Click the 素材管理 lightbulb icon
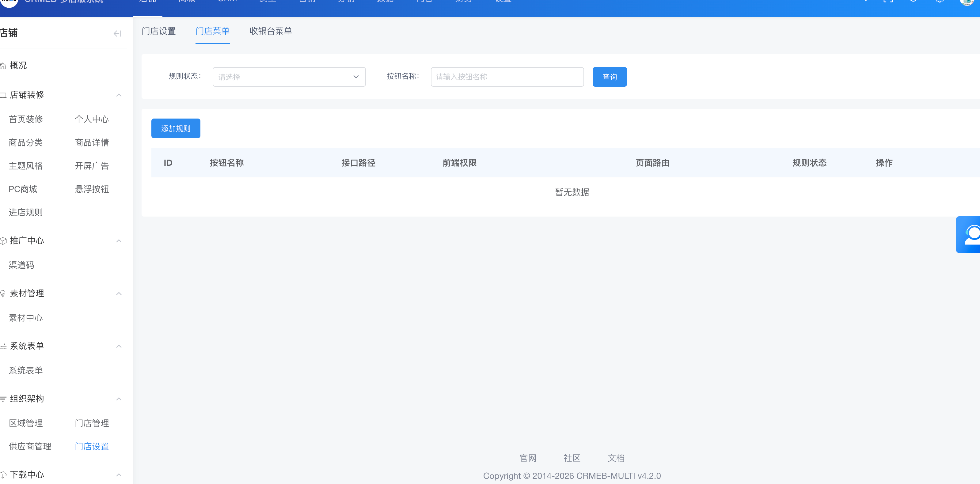Image resolution: width=980 pixels, height=484 pixels. [x=3, y=293]
